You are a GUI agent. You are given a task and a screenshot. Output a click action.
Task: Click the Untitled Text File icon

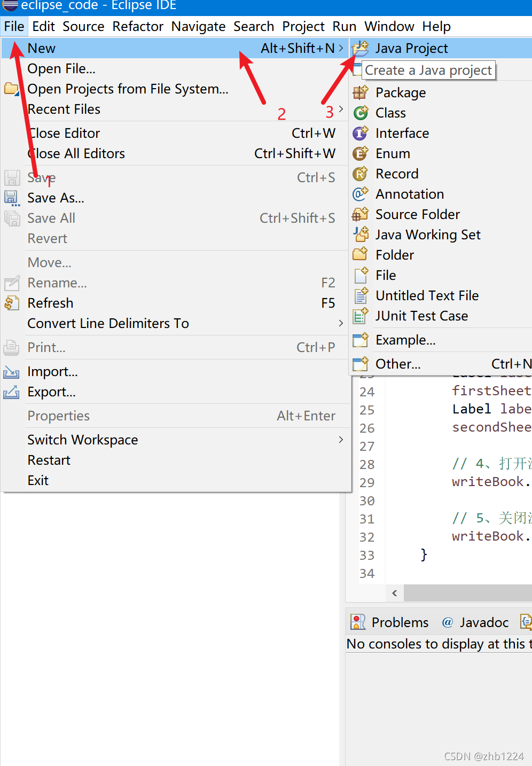tap(361, 295)
